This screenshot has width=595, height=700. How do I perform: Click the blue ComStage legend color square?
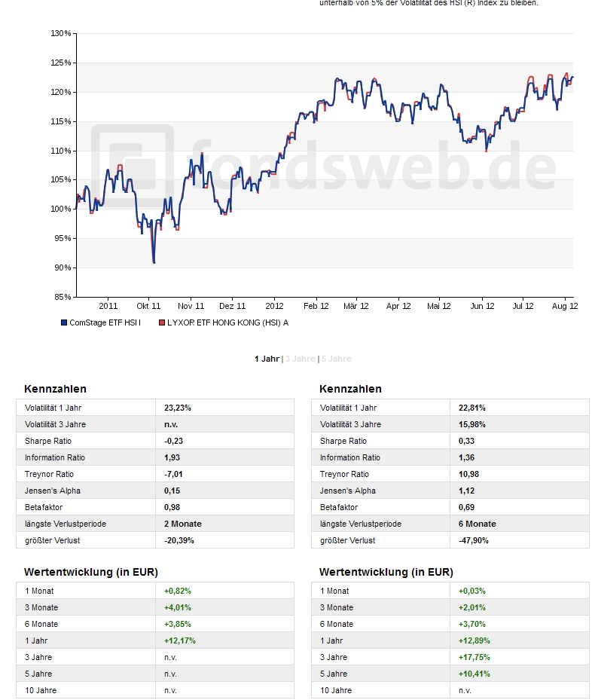(64, 322)
